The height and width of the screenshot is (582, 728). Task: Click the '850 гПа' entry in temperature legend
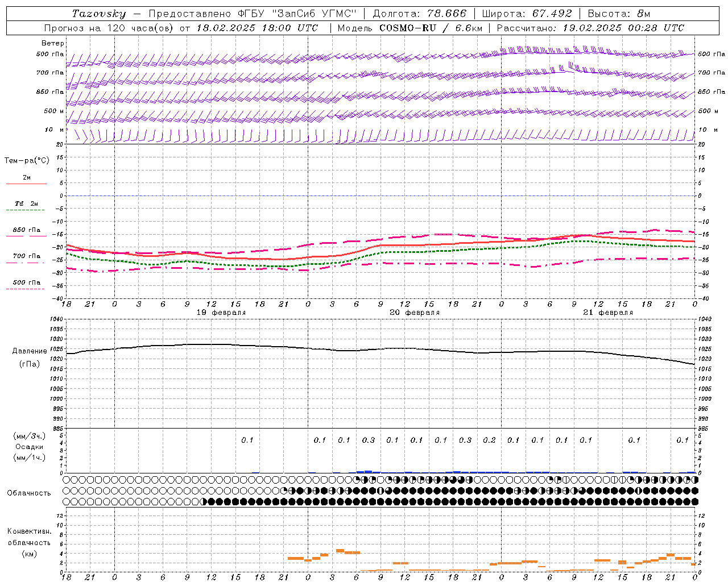27,230
